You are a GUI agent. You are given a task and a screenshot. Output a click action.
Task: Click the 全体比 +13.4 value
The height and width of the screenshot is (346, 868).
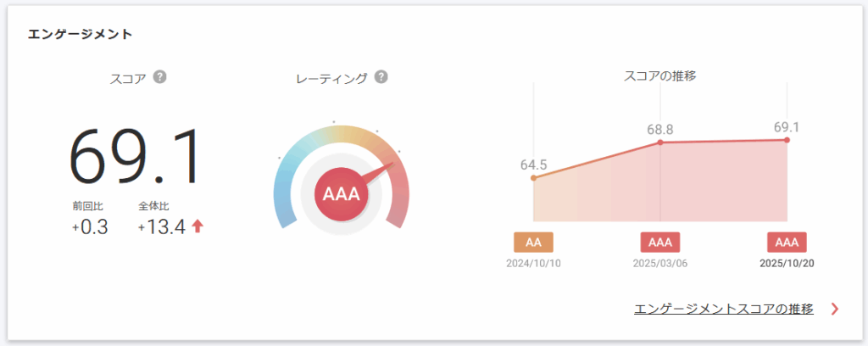[162, 226]
